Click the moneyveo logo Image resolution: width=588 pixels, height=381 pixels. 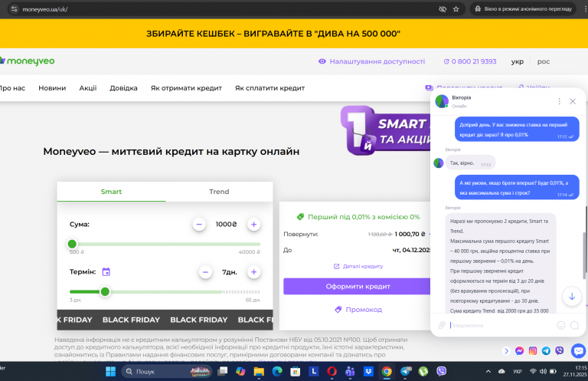(28, 61)
